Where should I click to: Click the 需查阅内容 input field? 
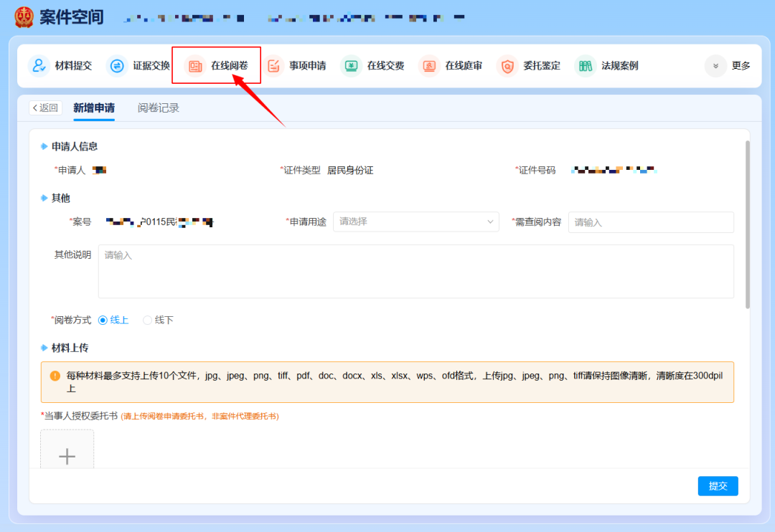tap(650, 222)
